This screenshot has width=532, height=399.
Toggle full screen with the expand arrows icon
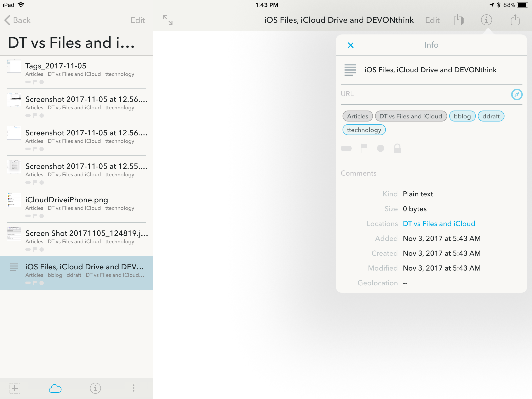pos(168,20)
